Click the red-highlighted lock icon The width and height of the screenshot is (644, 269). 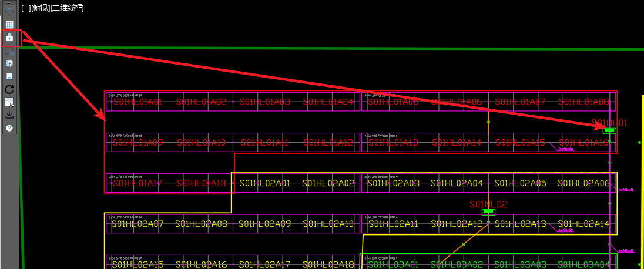coord(9,38)
